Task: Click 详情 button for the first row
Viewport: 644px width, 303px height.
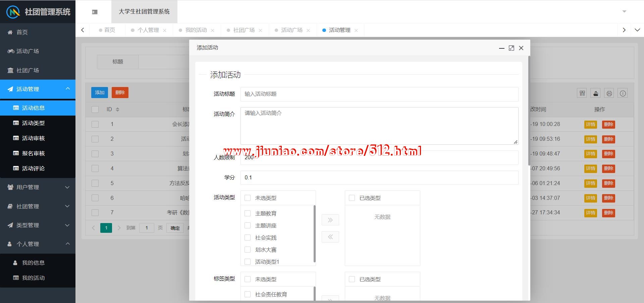Action: tap(590, 125)
